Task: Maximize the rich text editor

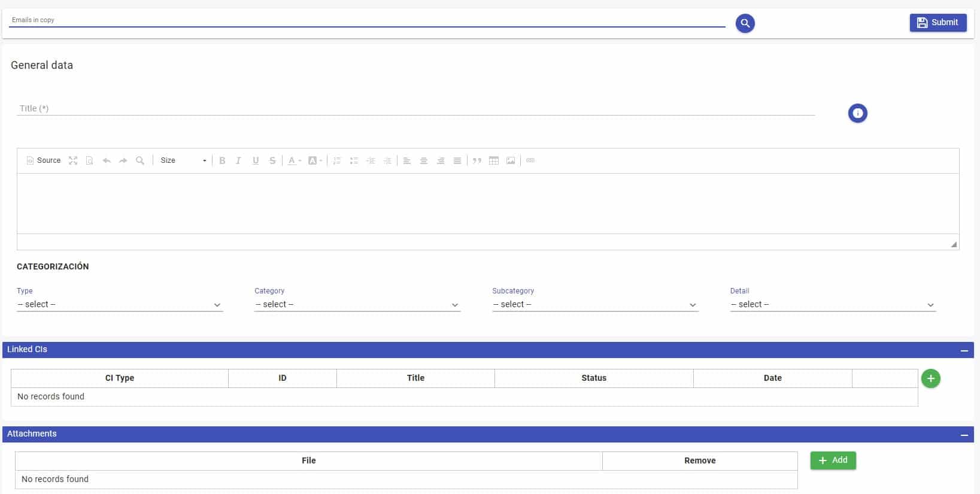Action: coord(73,160)
